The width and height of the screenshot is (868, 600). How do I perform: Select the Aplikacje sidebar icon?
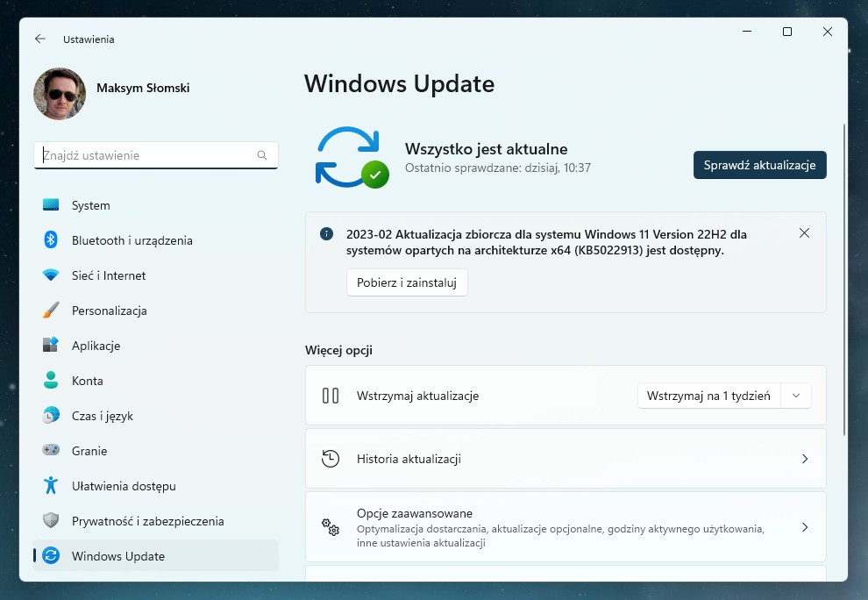tap(53, 346)
